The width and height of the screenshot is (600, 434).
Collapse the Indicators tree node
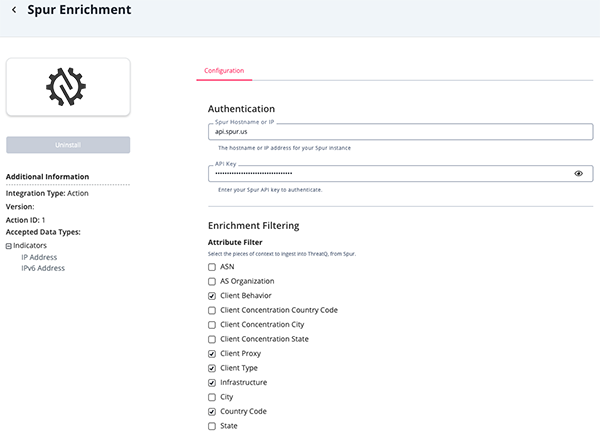coord(8,246)
